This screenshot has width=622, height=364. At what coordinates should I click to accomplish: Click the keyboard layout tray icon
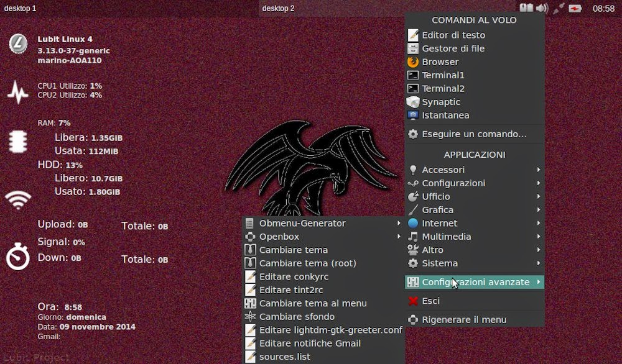[x=526, y=8]
